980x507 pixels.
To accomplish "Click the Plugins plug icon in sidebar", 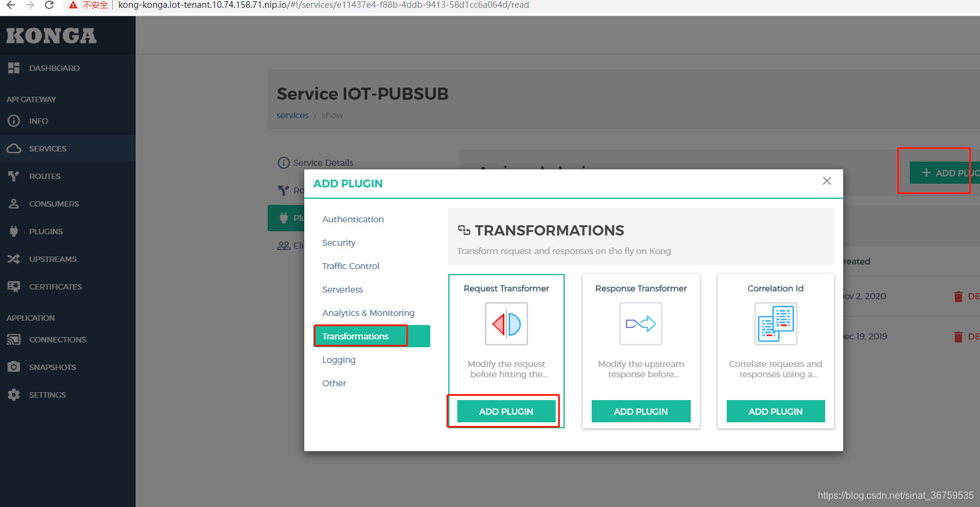I will pyautogui.click(x=14, y=231).
